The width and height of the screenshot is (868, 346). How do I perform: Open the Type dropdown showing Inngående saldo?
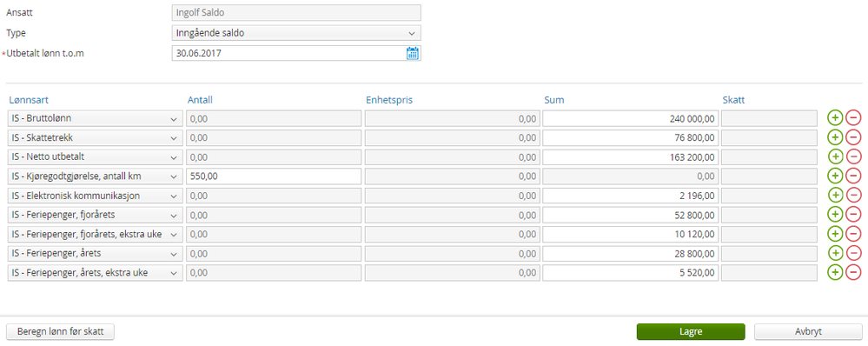pyautogui.click(x=296, y=33)
